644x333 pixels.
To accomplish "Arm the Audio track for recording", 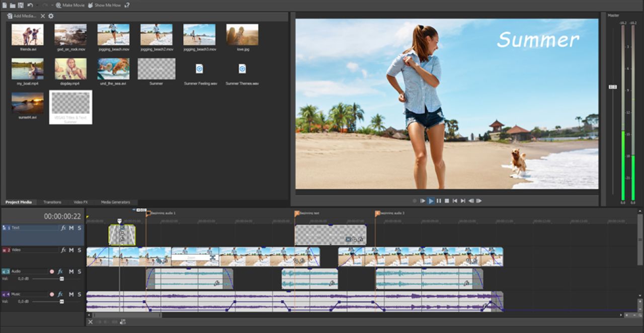I will tap(52, 272).
